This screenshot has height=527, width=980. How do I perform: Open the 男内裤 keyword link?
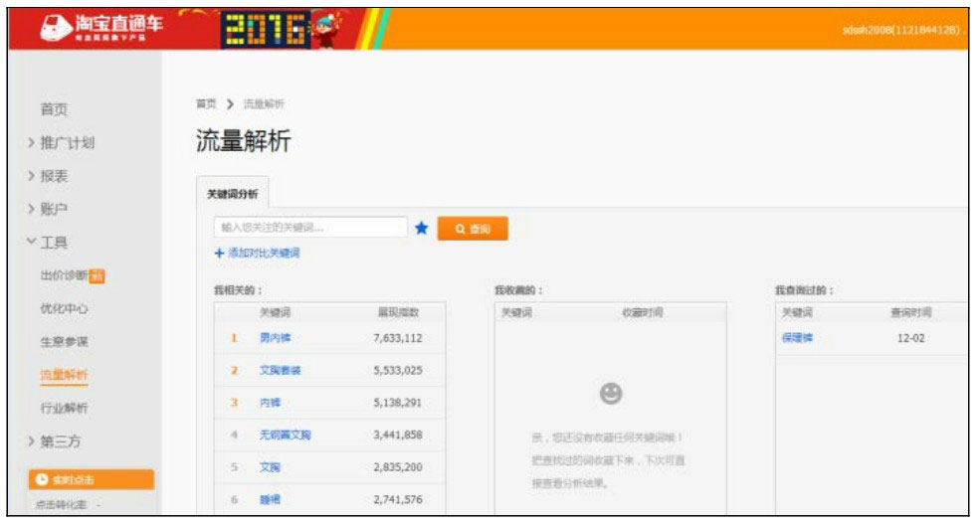click(x=275, y=338)
